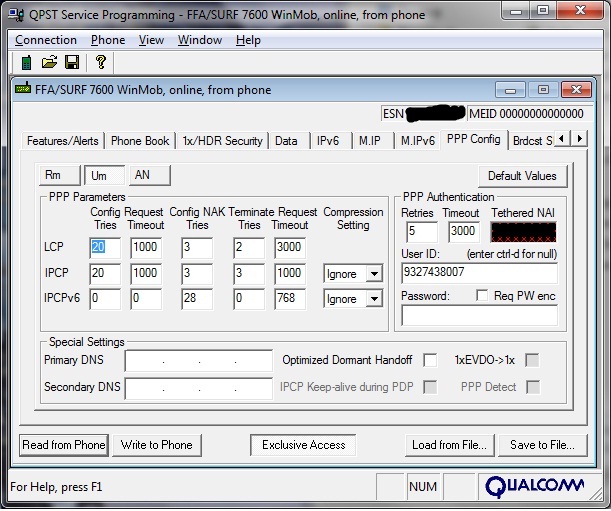611x511 pixels.
Task: Click the open folder toolbar icon
Action: pos(49,62)
